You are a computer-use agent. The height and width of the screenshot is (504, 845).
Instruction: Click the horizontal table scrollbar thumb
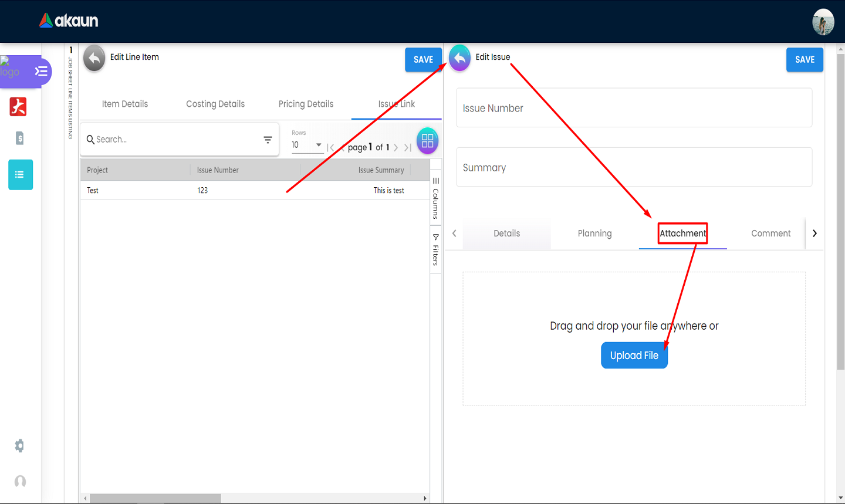(x=156, y=498)
